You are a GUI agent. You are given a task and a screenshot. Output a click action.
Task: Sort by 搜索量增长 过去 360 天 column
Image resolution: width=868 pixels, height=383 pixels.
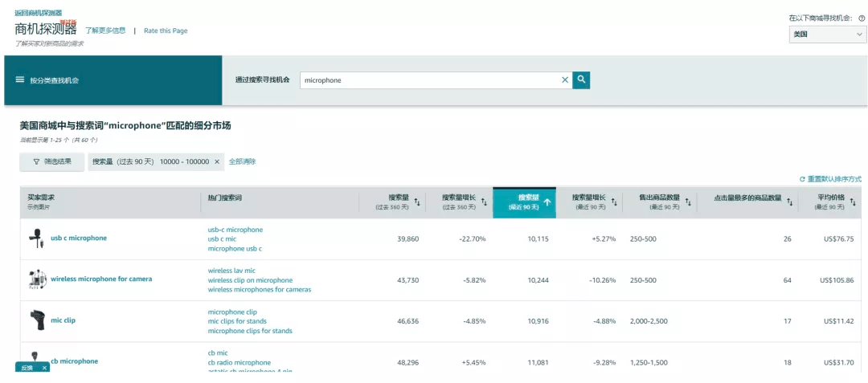click(x=483, y=202)
